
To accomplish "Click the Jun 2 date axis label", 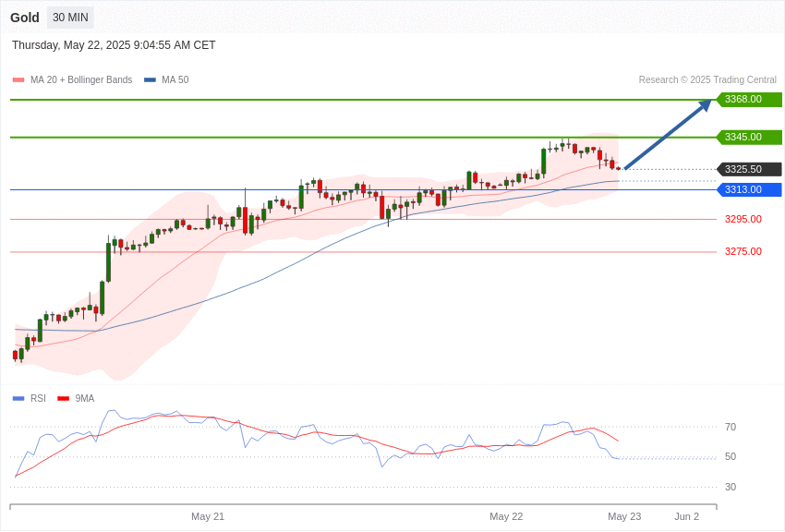I will [x=687, y=516].
